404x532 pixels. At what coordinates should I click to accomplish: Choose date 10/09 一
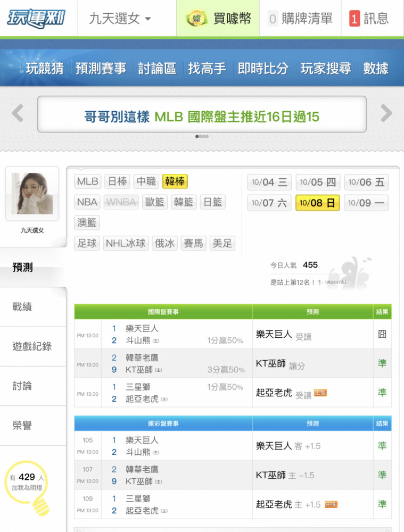click(366, 203)
